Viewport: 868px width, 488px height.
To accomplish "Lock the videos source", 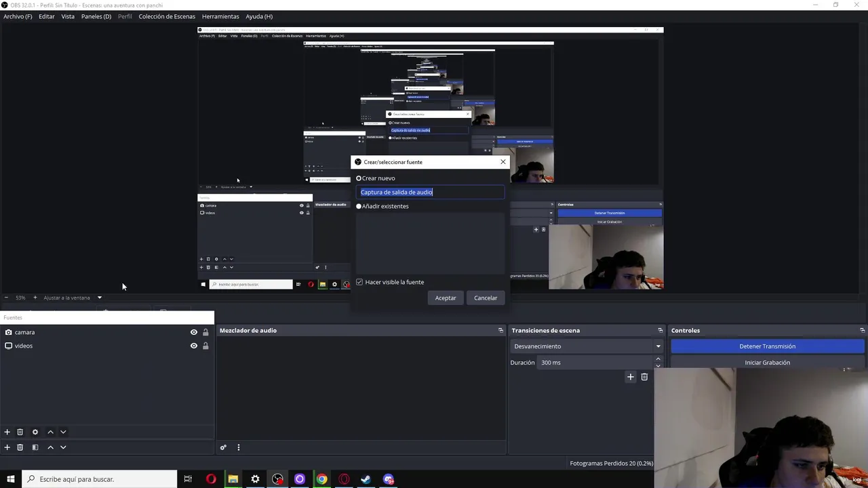I will pos(205,346).
